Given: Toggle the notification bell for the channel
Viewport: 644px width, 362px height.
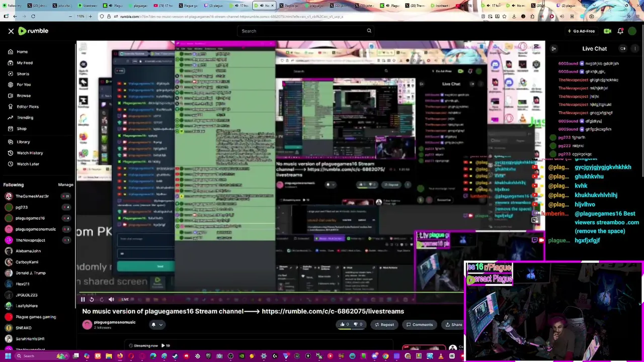Looking at the screenshot, I should (153, 325).
